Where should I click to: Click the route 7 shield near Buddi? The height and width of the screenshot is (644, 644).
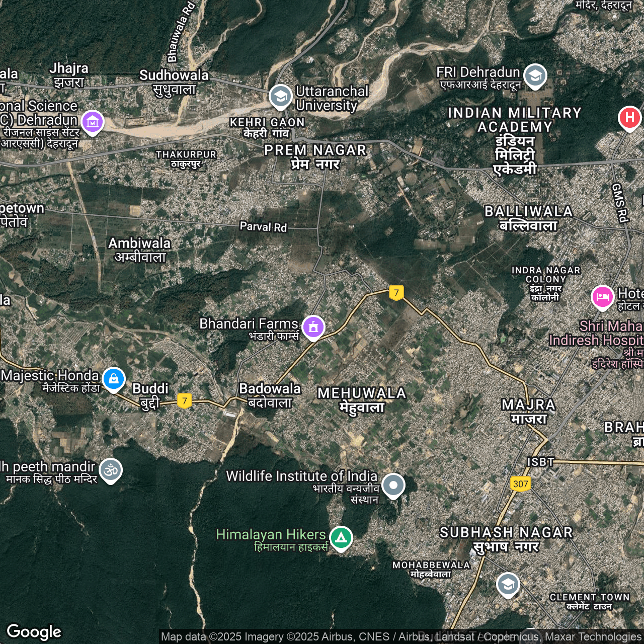pos(185,401)
